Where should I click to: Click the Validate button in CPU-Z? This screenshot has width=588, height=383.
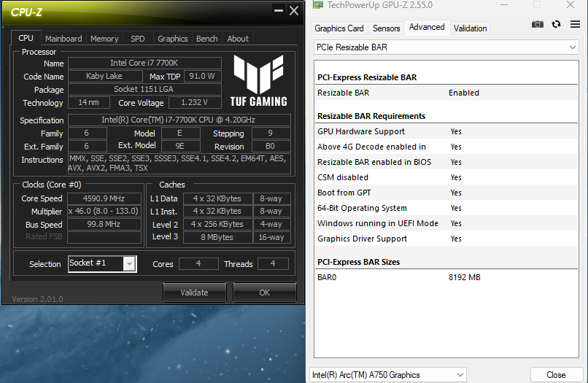point(194,293)
